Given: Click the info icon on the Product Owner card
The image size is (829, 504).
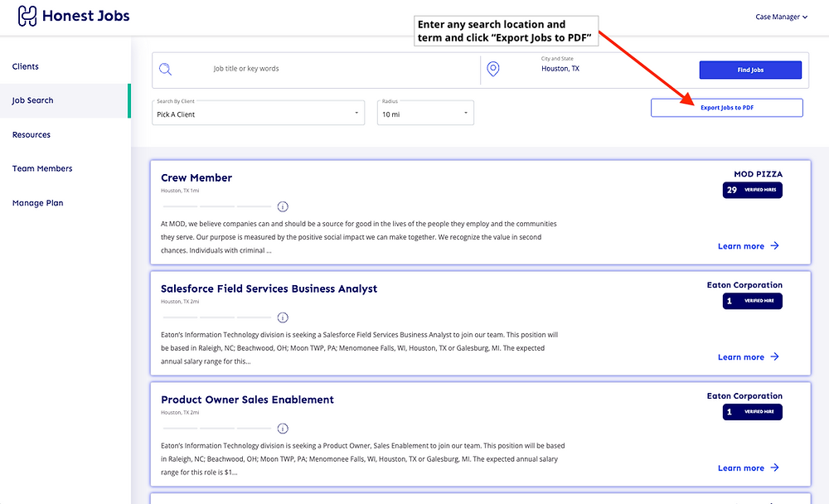Looking at the screenshot, I should point(283,429).
